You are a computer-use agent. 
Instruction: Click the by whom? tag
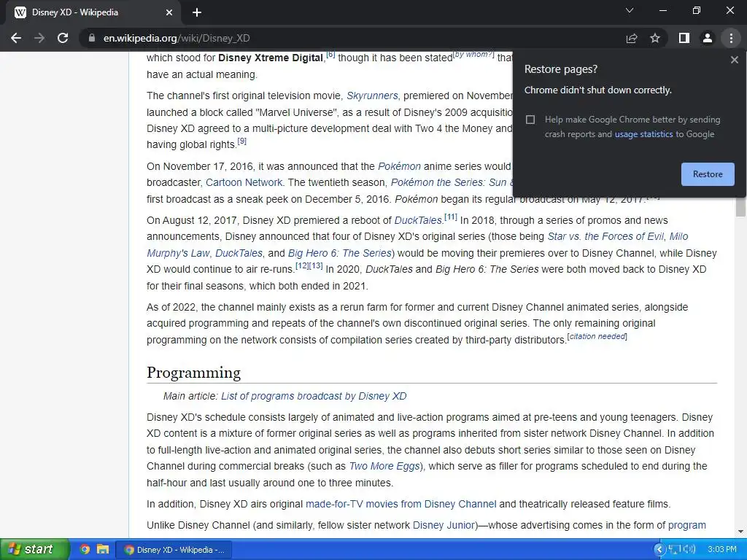coord(473,54)
